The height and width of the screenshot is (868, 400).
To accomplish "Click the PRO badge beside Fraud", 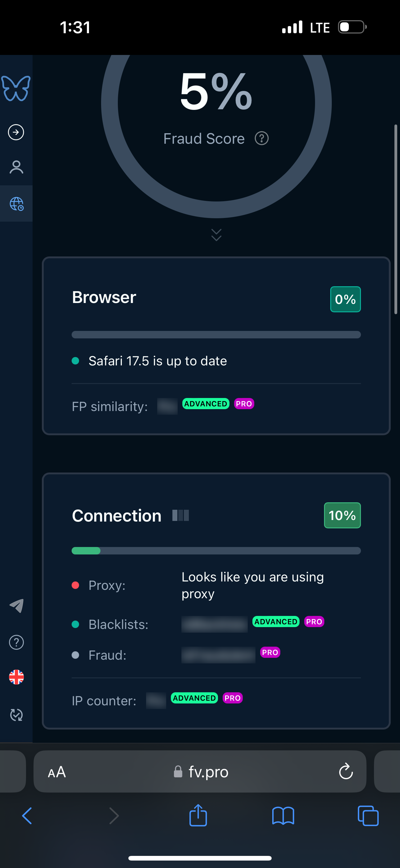I will [270, 652].
